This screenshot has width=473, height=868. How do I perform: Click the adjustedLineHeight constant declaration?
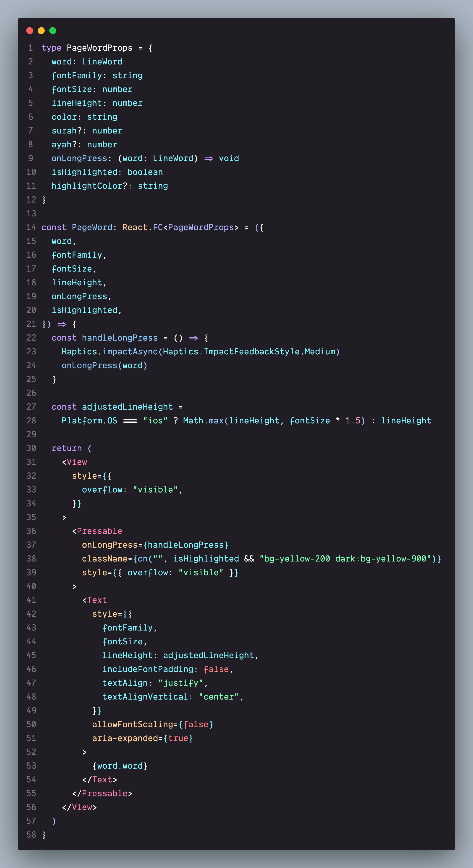[127, 407]
